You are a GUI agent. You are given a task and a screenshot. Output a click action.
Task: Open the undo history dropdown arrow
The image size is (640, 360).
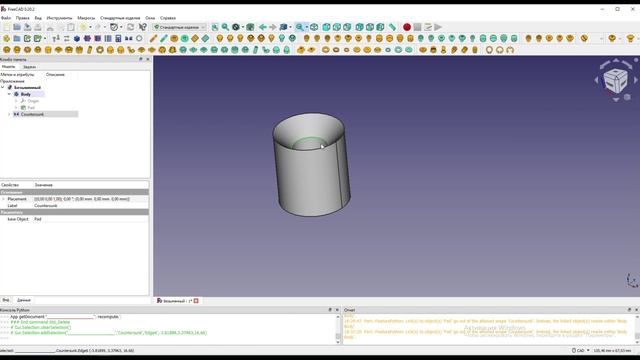point(90,27)
